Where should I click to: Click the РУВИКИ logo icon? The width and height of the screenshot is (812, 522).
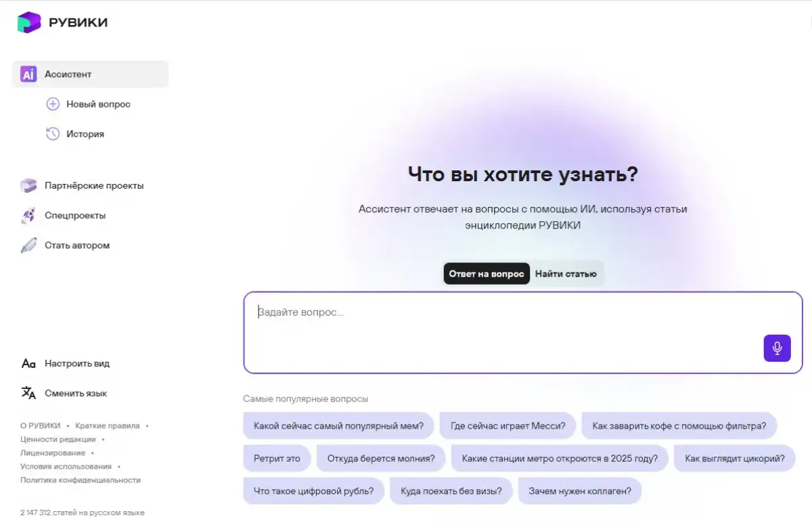[29, 22]
